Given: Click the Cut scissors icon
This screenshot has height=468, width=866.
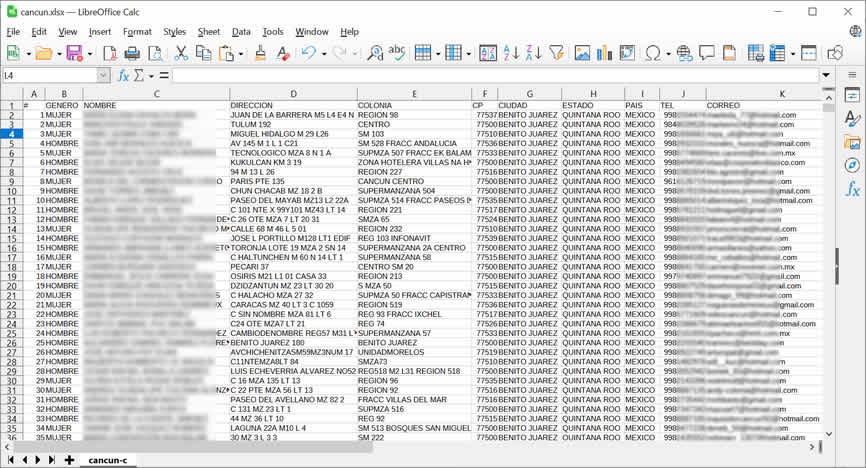Looking at the screenshot, I should point(181,53).
